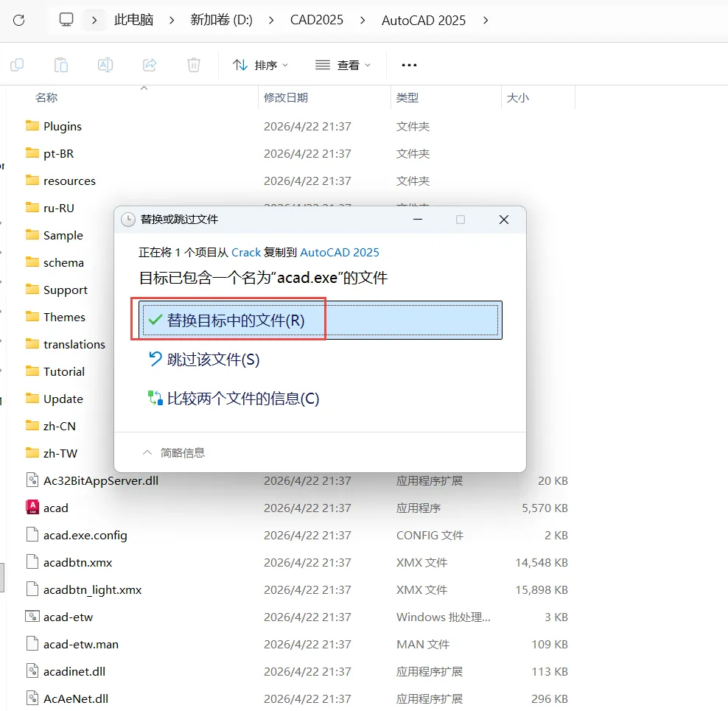Select the file name acadinet.dll
The image size is (728, 711).
pyautogui.click(x=74, y=671)
